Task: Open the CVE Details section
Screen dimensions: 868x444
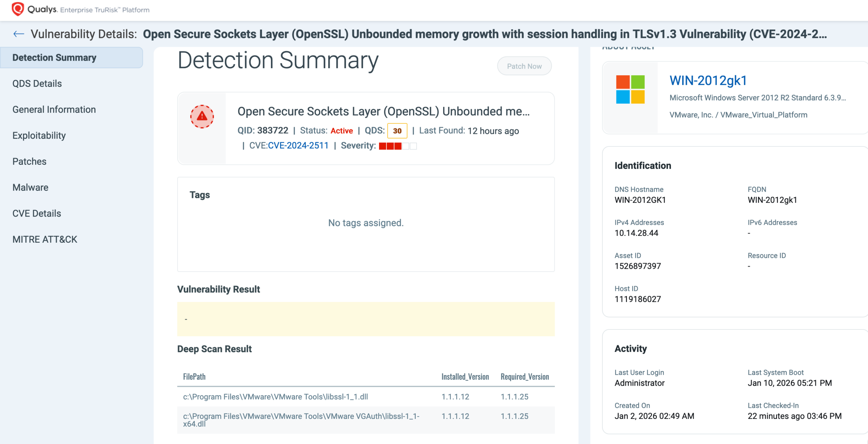Action: 37,213
